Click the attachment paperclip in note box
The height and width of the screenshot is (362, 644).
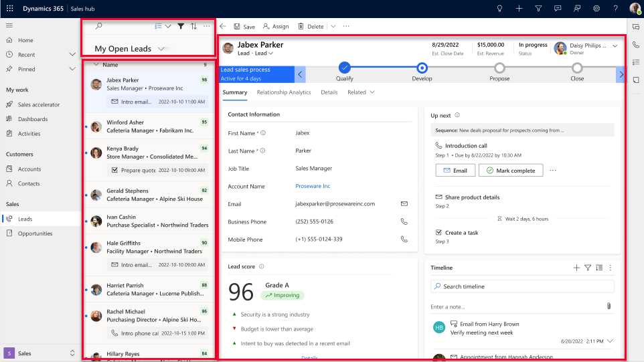(x=609, y=306)
